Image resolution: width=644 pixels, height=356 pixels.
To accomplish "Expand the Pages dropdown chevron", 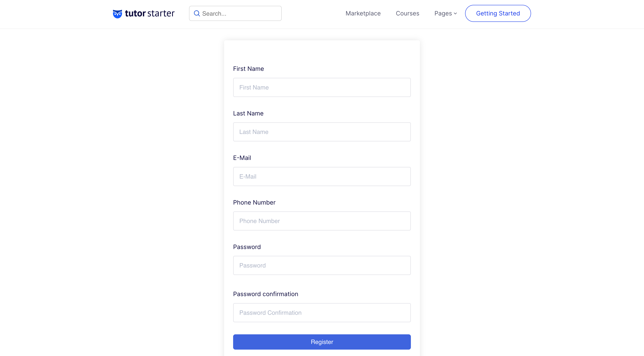I will click(455, 14).
